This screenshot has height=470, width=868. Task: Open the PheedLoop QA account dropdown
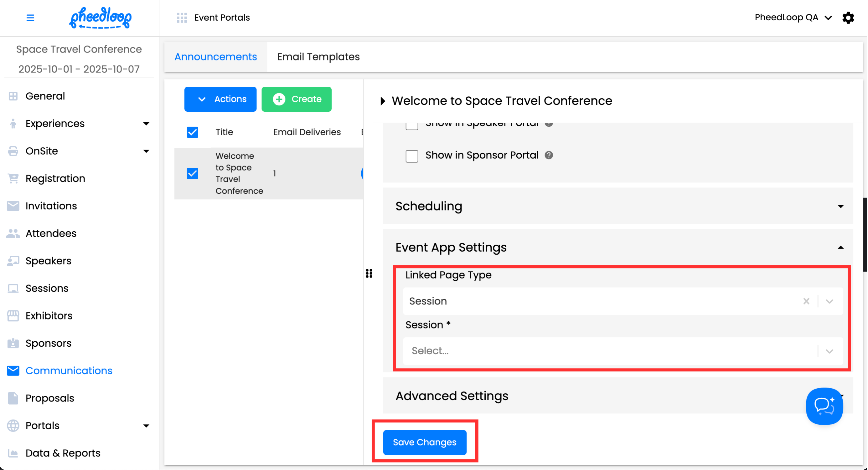pyautogui.click(x=793, y=18)
